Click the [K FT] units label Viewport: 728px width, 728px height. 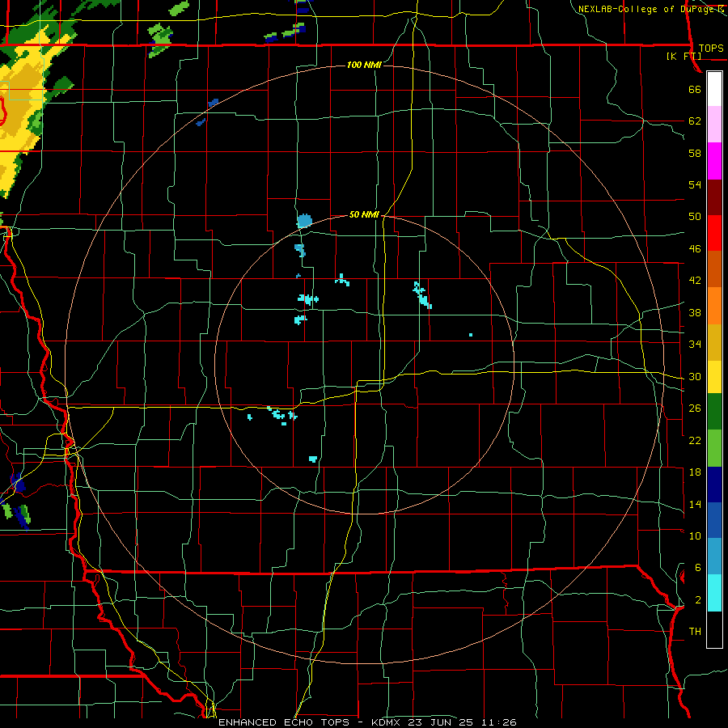pyautogui.click(x=684, y=56)
